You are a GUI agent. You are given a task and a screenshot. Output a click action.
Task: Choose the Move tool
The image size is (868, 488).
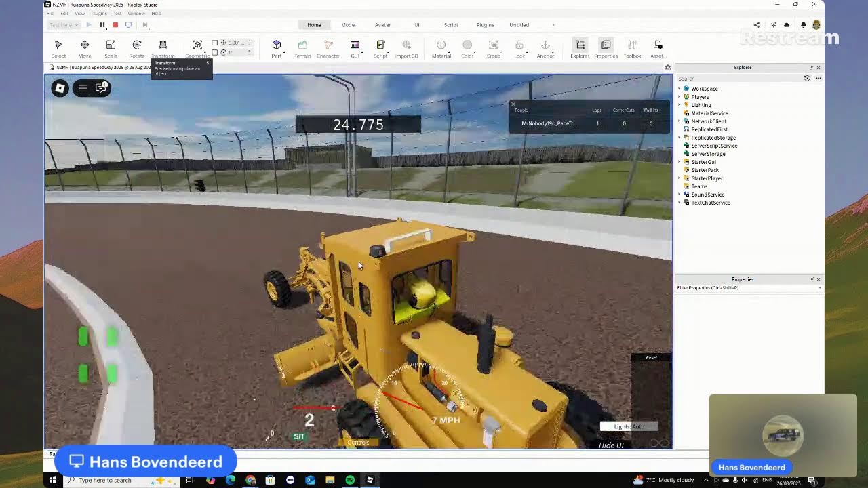click(x=85, y=47)
